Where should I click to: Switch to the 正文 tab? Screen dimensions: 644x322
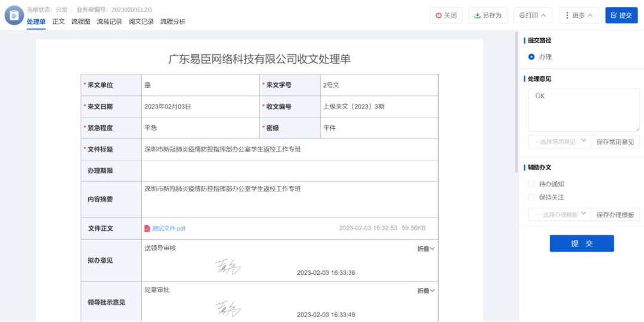[58, 22]
